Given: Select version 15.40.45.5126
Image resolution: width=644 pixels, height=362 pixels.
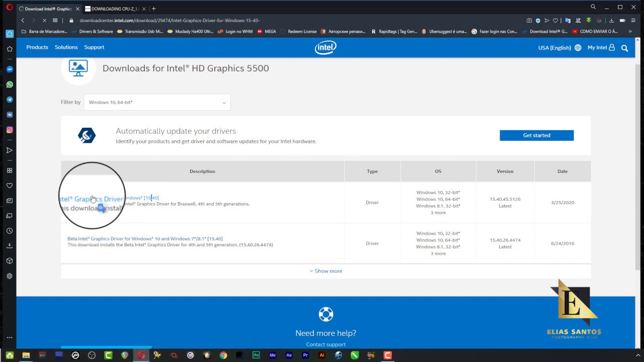Looking at the screenshot, I should coord(505,199).
